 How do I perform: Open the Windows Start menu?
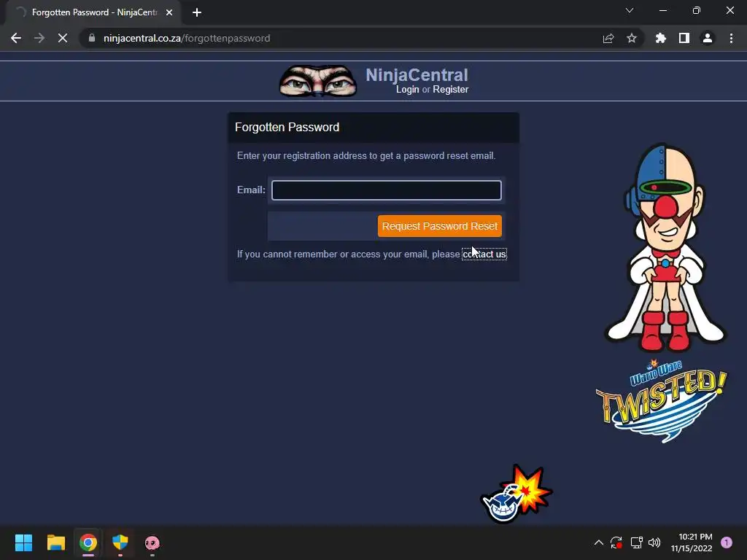point(23,542)
